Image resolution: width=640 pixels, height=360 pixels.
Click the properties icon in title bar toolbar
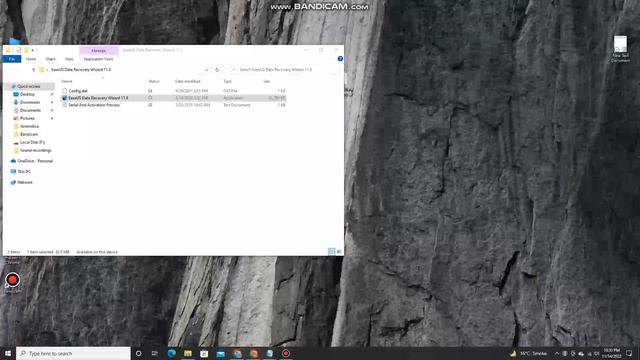pyautogui.click(x=18, y=50)
